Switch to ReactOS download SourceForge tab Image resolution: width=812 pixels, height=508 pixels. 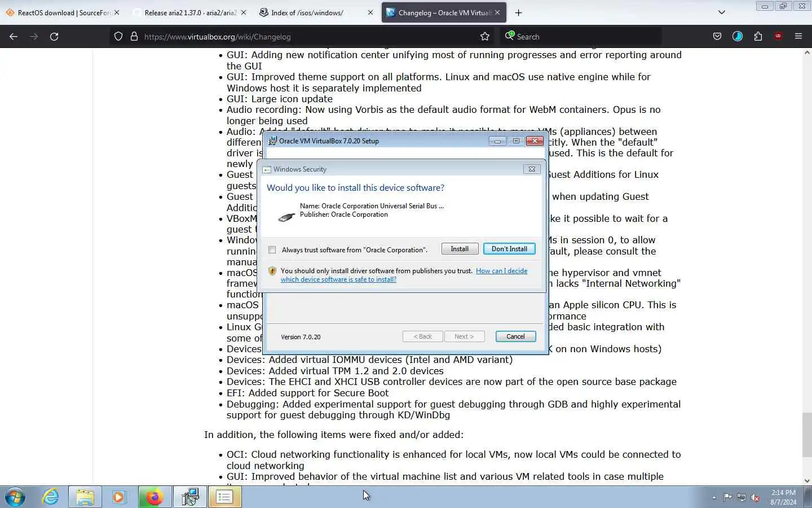63,12
